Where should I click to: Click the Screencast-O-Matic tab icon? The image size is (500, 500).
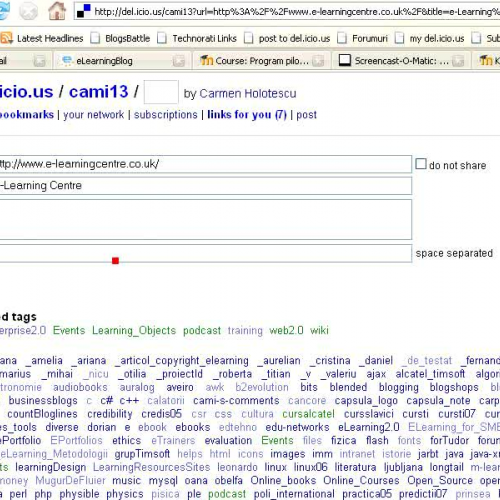(345, 60)
